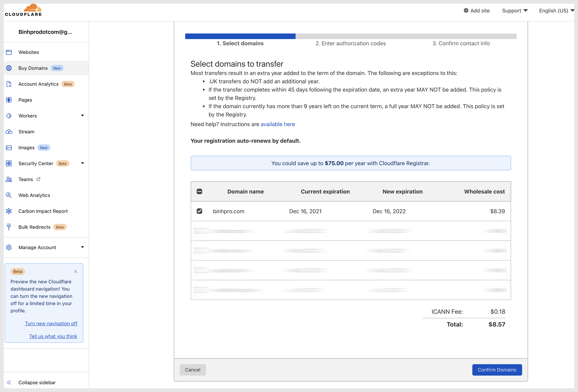This screenshot has height=392, width=578.
Task: Expand Workers dropdown menu
Action: 81,115
